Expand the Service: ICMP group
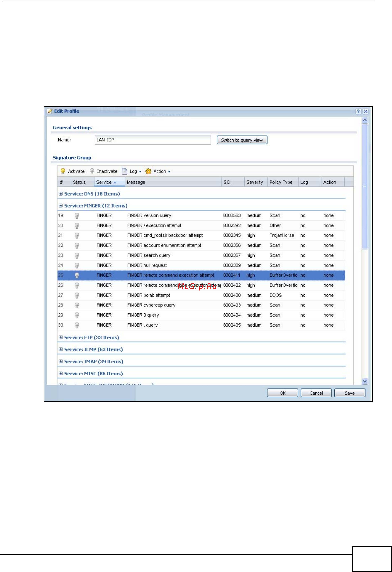 pos(60,349)
